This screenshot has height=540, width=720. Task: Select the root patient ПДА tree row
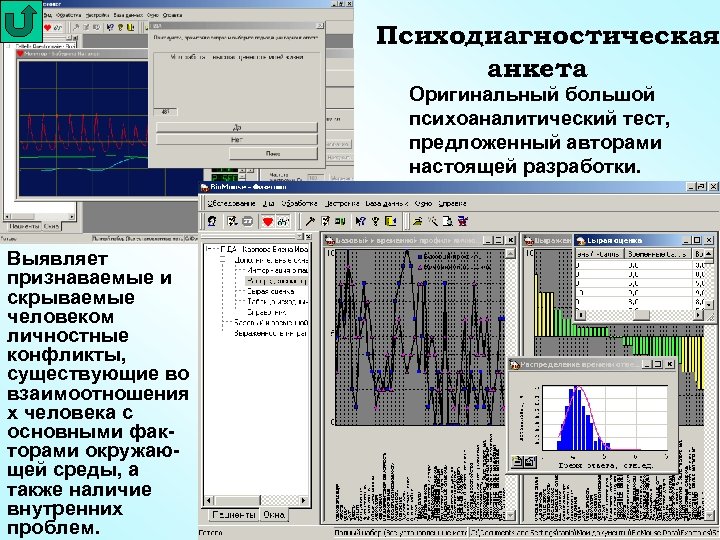[x=264, y=249]
